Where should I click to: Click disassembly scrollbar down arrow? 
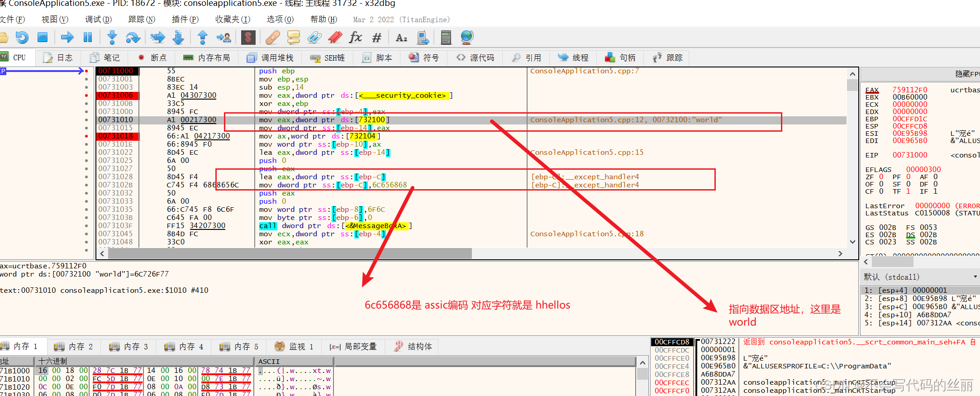tap(852, 242)
